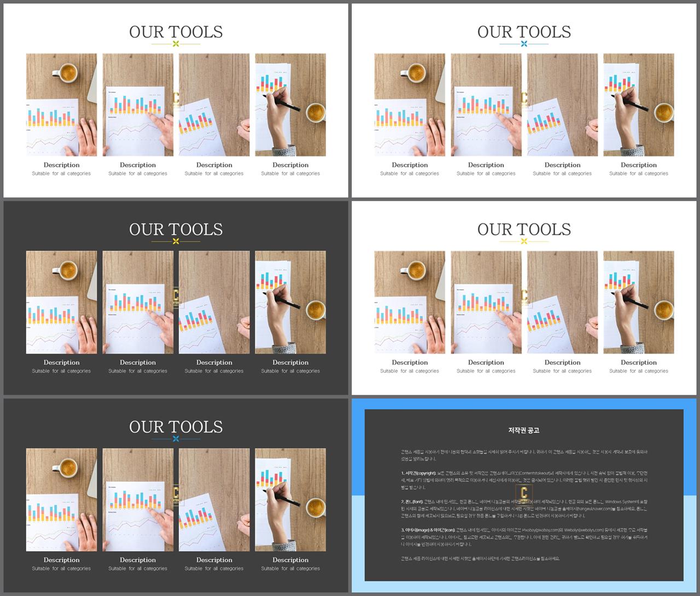The image size is (700, 596).
Task: Click Description under coffee photo, green-ornament white slide
Action: point(61,165)
